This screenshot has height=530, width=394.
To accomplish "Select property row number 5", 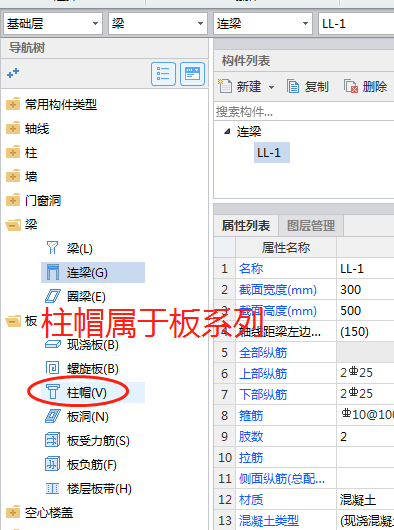I will (225, 353).
